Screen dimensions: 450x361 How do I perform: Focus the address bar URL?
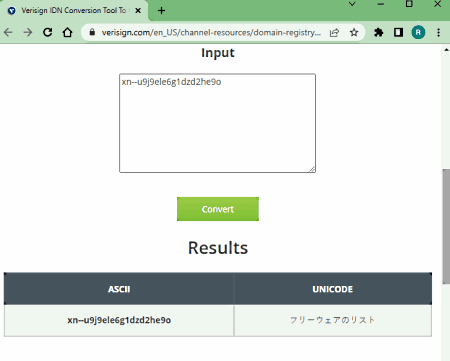pyautogui.click(x=211, y=32)
